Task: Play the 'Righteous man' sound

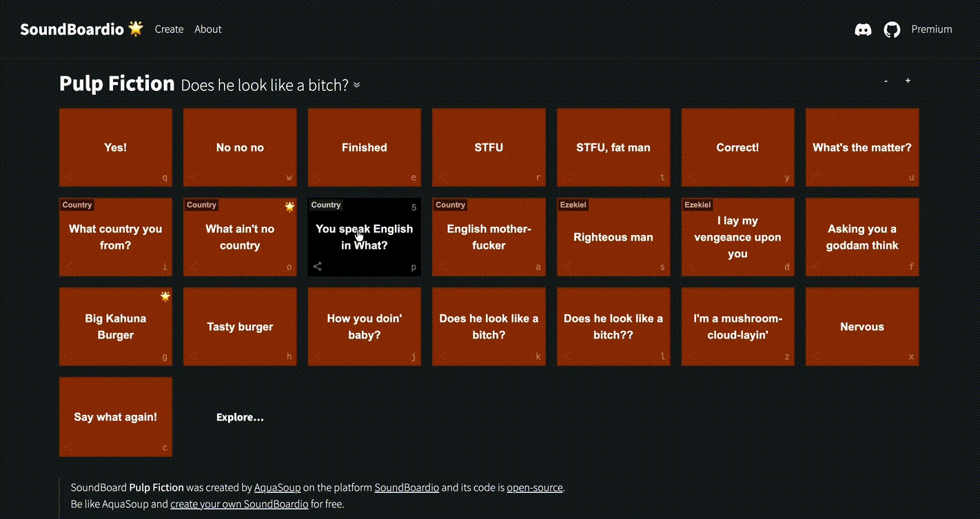Action: tap(613, 237)
